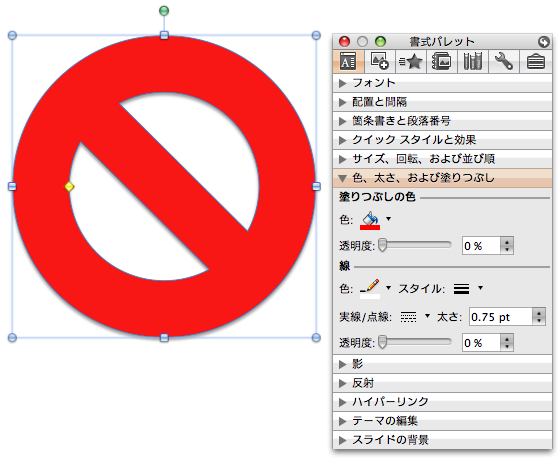Image resolution: width=560 pixels, height=458 pixels.
Task: Expand the 配置と間隔 section
Action: pyautogui.click(x=442, y=102)
